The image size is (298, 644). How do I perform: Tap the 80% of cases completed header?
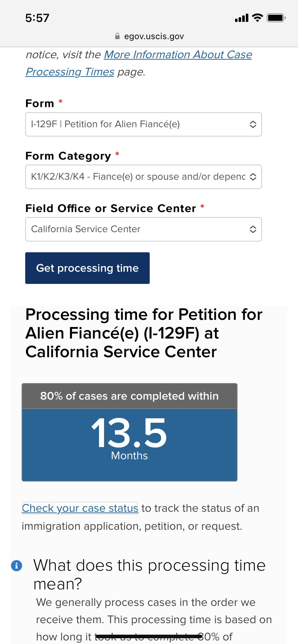point(130,396)
